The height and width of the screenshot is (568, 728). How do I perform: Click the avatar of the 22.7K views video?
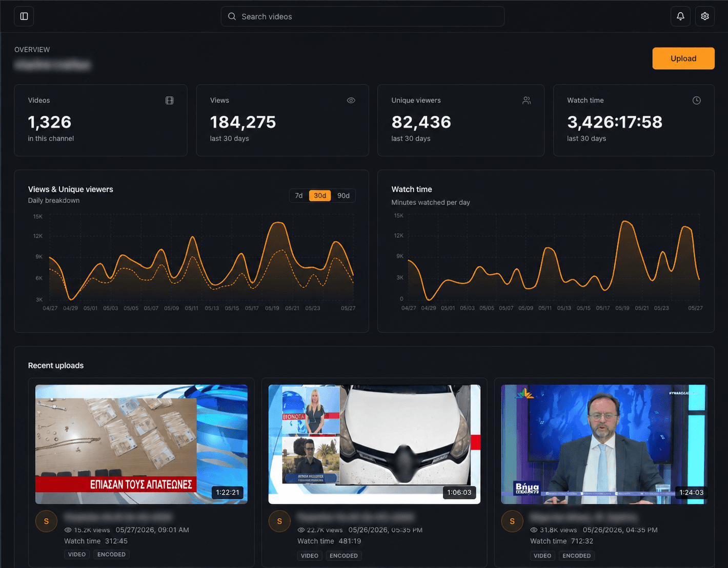(x=279, y=521)
